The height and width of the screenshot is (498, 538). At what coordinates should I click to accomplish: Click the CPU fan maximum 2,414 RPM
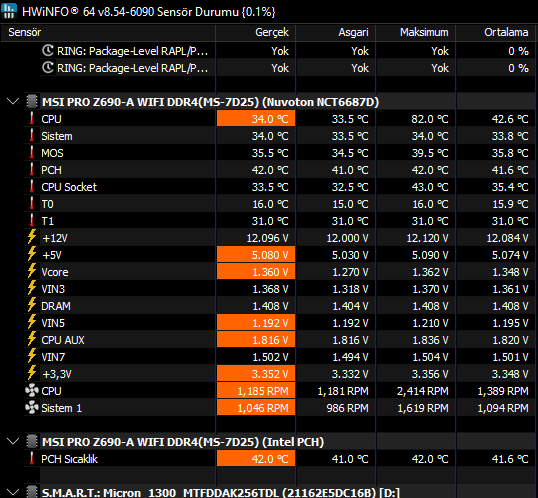[422, 391]
